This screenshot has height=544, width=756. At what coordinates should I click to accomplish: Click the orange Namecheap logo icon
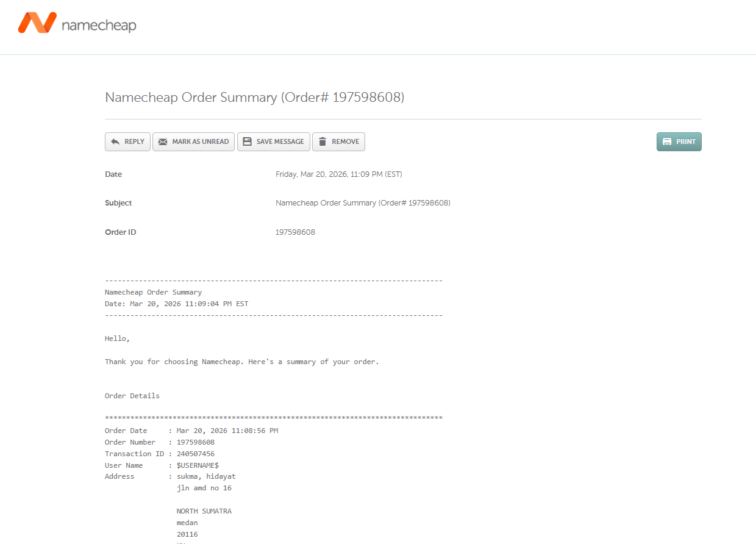[x=37, y=23]
